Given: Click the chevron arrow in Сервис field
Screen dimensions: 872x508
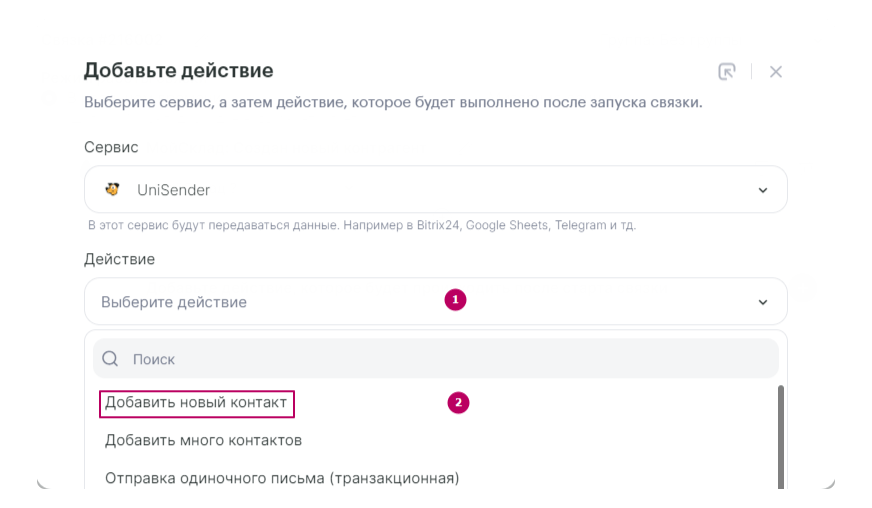Looking at the screenshot, I should [x=763, y=190].
